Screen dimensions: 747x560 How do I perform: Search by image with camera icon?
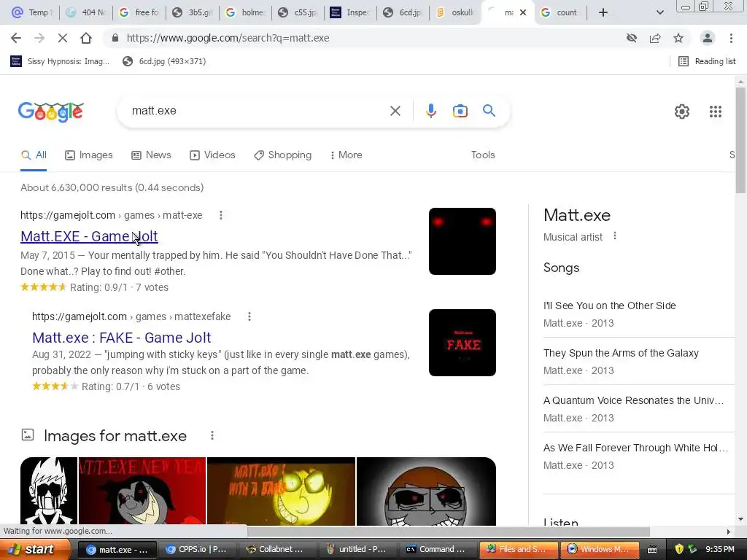[x=460, y=111]
